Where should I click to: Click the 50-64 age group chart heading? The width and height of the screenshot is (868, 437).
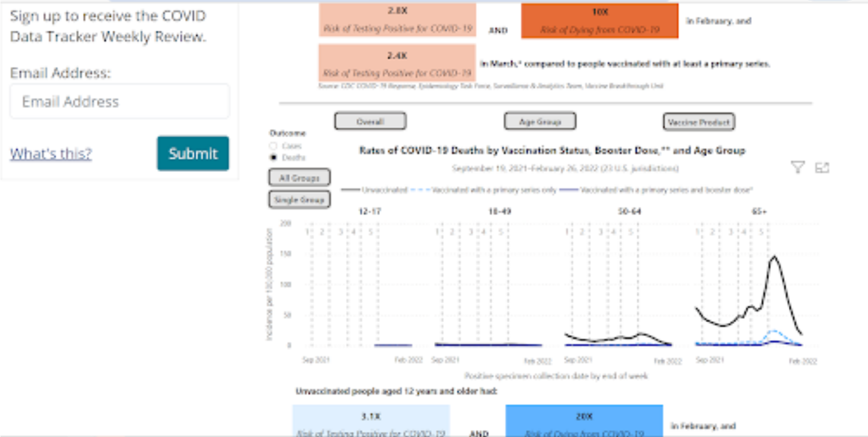[629, 212]
